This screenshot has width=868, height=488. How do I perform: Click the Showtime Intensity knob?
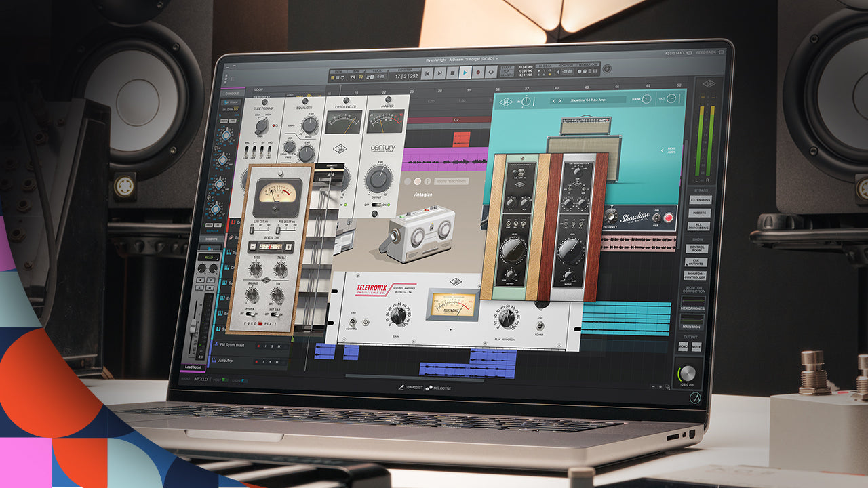[610, 216]
